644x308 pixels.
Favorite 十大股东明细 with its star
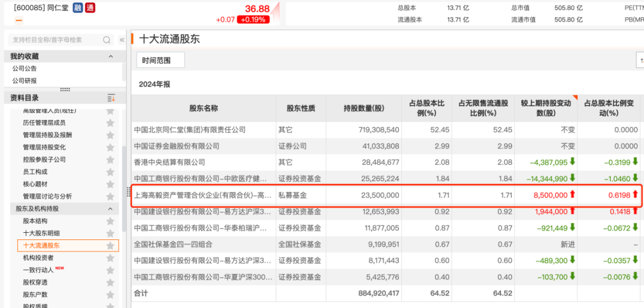coord(110,233)
